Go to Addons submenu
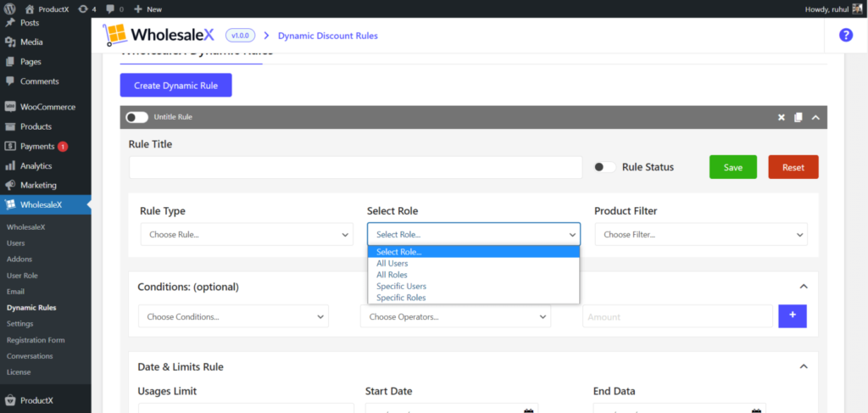868x413 pixels. pos(19,260)
